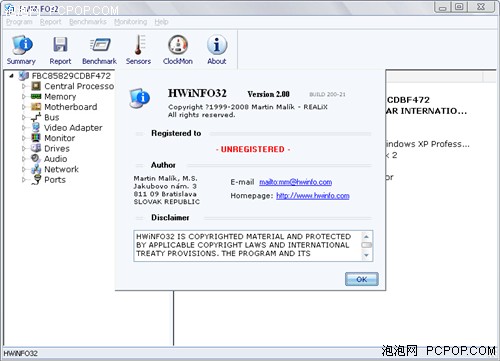Open the Benchmarks menu
Image resolution: width=500 pixels, height=361 pixels.
88,22
